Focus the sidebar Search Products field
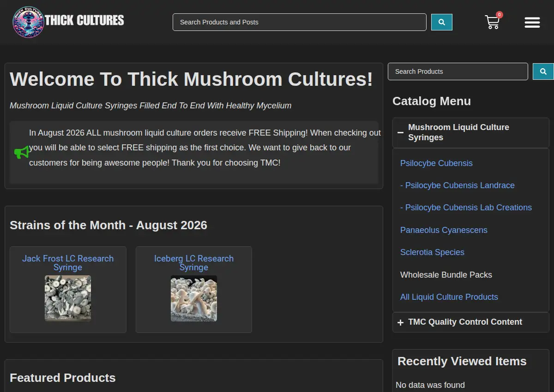 pos(458,71)
